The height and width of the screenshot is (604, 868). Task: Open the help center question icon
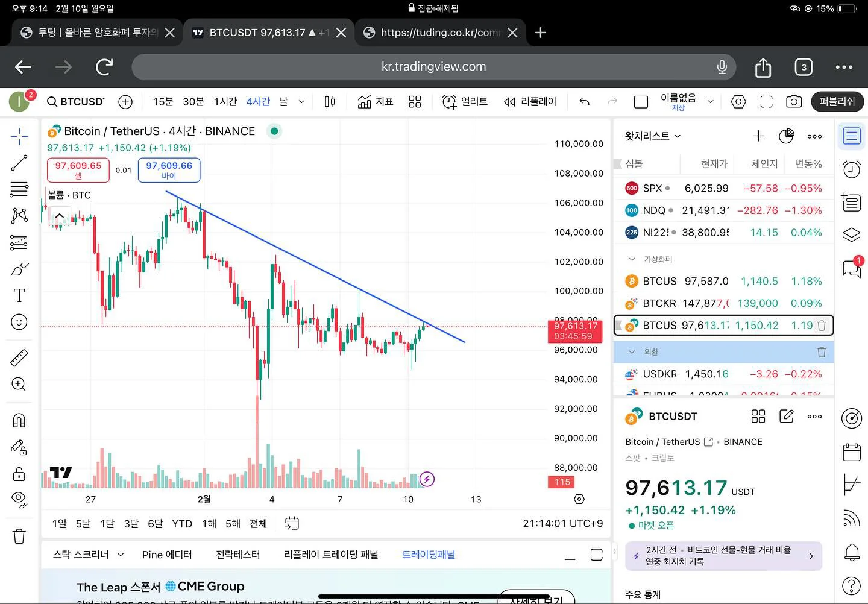851,585
